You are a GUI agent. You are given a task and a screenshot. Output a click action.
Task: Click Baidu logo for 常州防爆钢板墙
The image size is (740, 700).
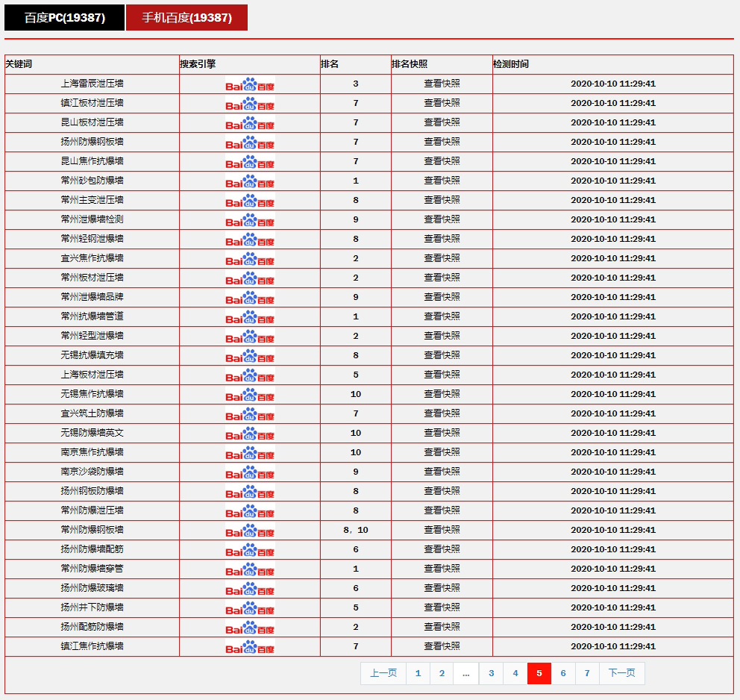(250, 531)
